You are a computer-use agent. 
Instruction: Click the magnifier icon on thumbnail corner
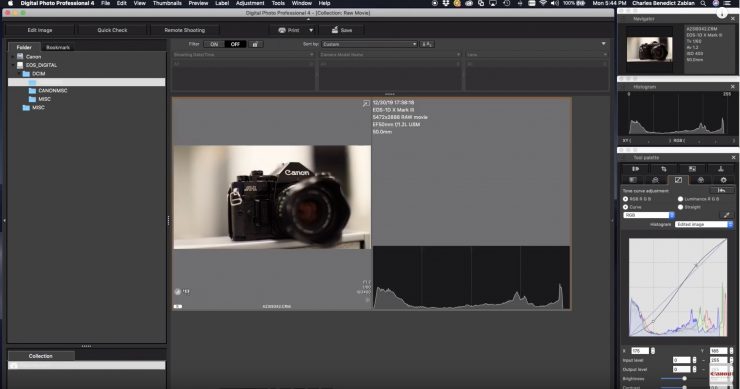366,103
